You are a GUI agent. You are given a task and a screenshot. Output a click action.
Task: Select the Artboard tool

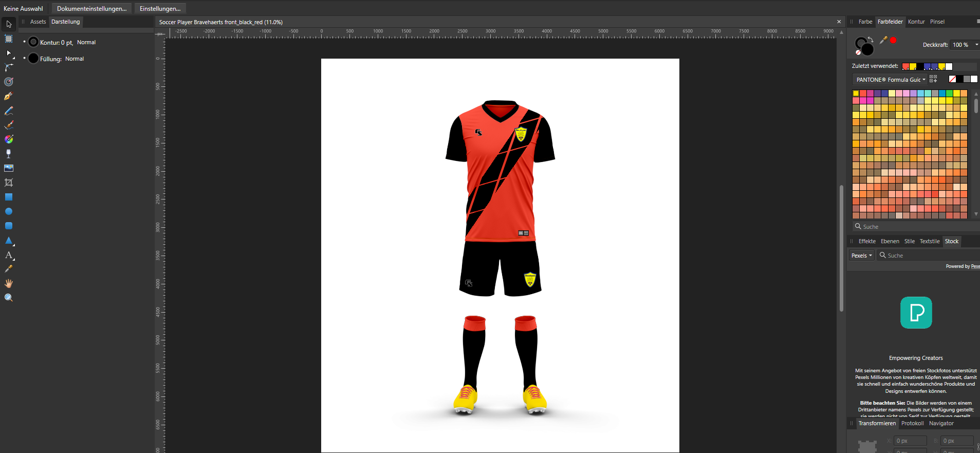(x=9, y=39)
